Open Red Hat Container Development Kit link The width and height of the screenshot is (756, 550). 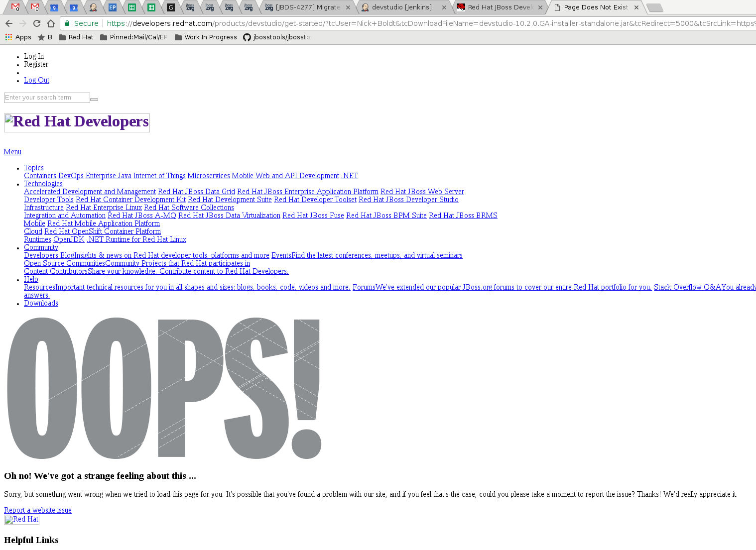pyautogui.click(x=130, y=200)
